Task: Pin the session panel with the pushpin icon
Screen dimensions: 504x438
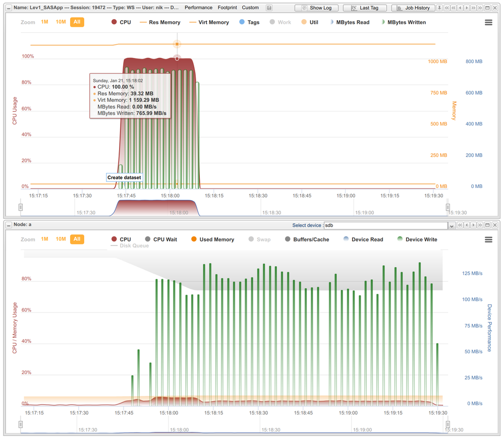Action: coord(439,8)
